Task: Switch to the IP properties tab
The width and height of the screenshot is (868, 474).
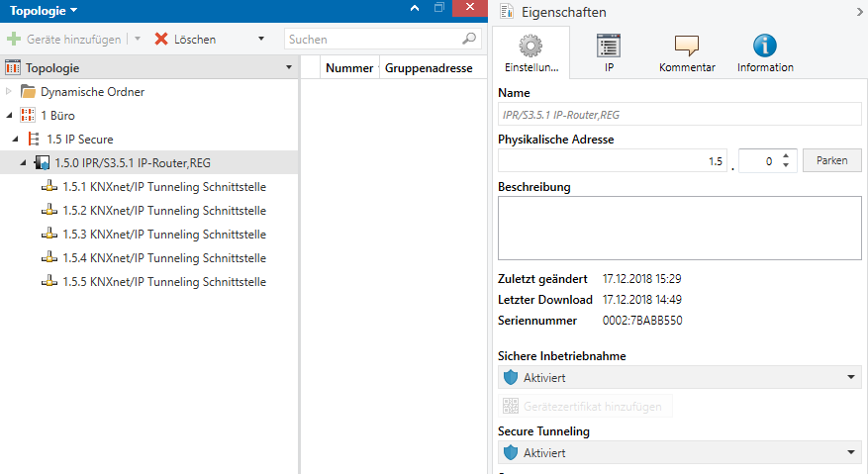Action: pyautogui.click(x=609, y=52)
